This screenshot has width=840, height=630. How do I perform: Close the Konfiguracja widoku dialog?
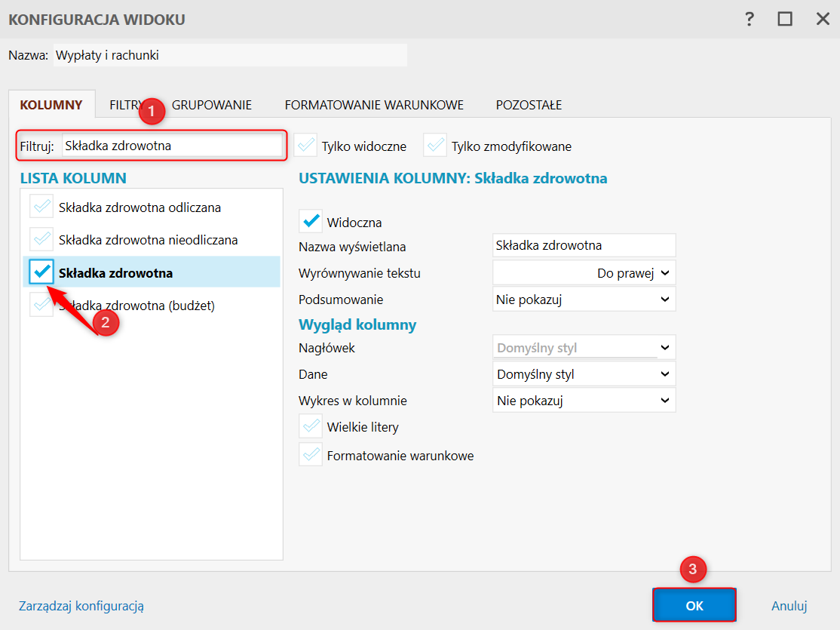tap(823, 19)
